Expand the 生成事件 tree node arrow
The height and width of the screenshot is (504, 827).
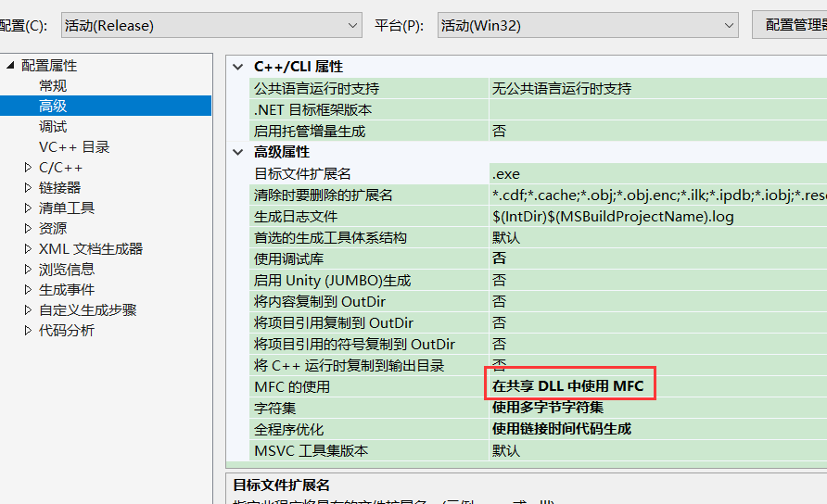[28, 289]
